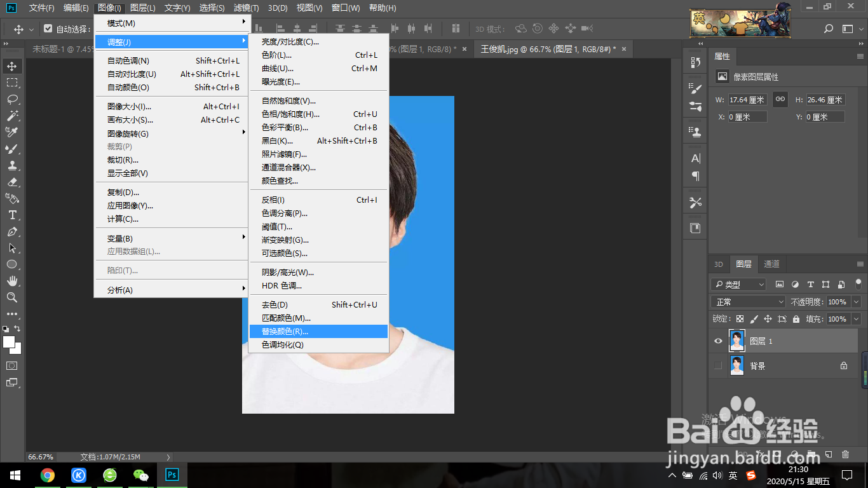
Task: Open the 类型 layer filter dropdown
Action: 738,284
